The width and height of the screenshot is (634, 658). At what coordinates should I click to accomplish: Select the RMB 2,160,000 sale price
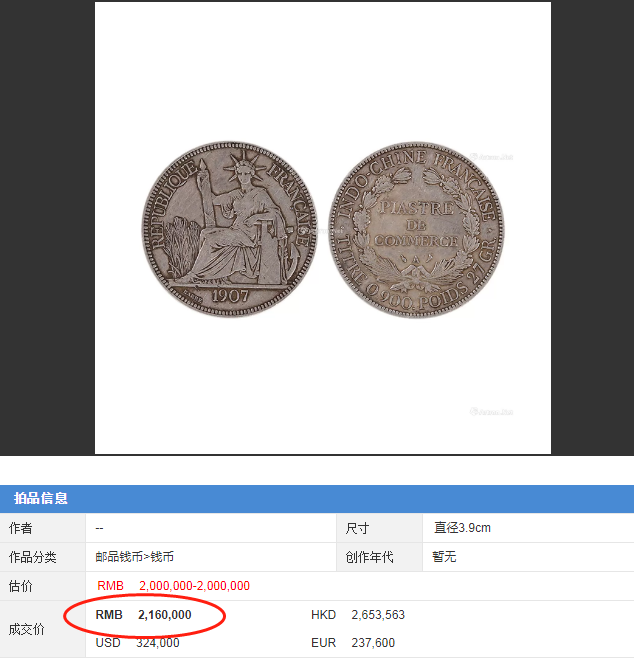click(143, 615)
